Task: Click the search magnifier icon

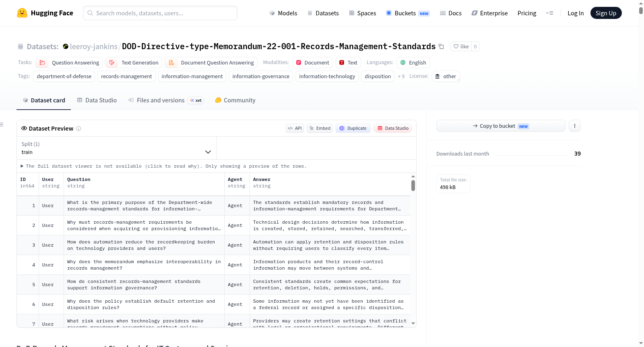Action: coord(90,13)
